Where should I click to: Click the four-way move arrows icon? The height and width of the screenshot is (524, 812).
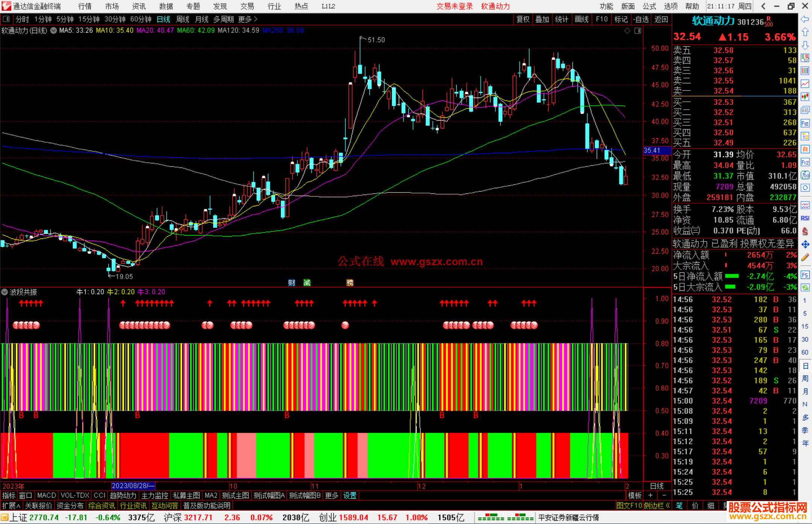(805, 245)
